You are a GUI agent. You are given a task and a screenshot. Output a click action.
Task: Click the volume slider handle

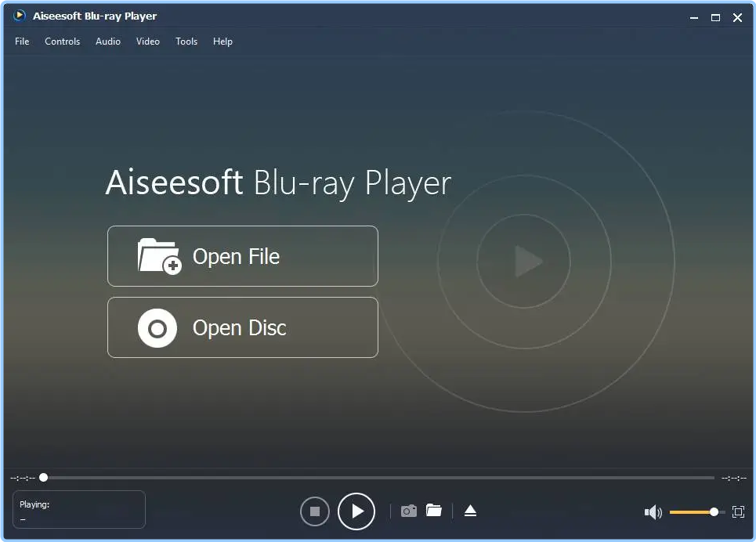(714, 512)
